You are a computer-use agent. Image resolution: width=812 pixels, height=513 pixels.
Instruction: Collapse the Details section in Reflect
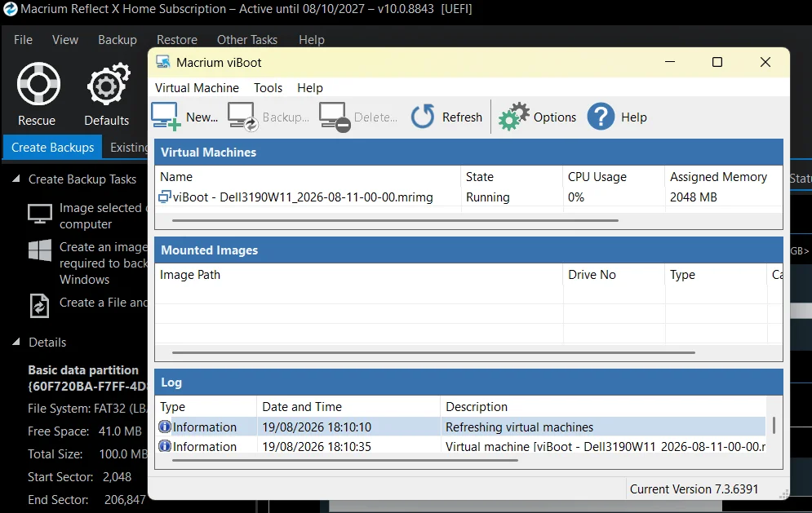16,342
